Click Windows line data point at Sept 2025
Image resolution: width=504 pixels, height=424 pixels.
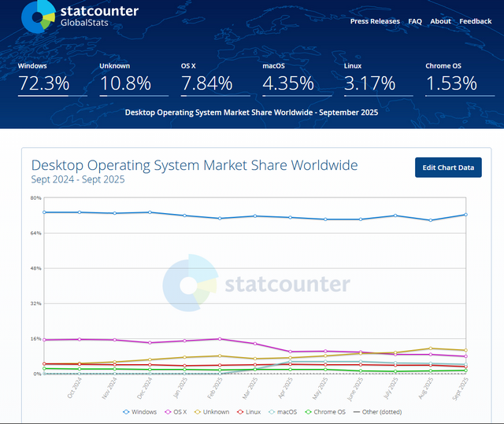click(465, 215)
